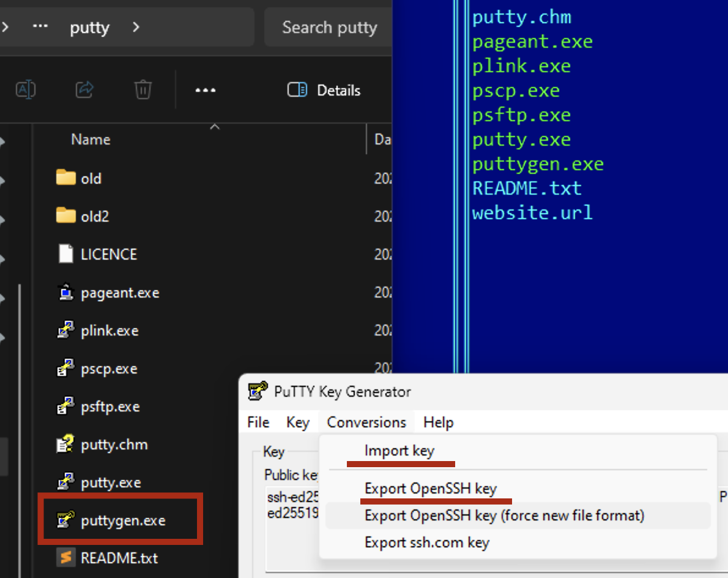Open the See more ellipsis menu
The height and width of the screenshot is (578, 728).
pyautogui.click(x=205, y=91)
